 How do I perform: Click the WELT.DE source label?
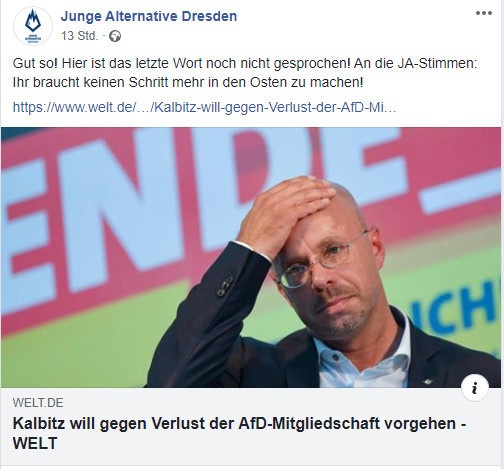point(38,403)
